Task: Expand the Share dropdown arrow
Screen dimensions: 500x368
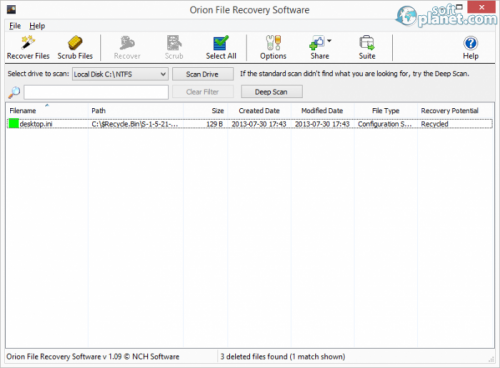Action: [329, 41]
